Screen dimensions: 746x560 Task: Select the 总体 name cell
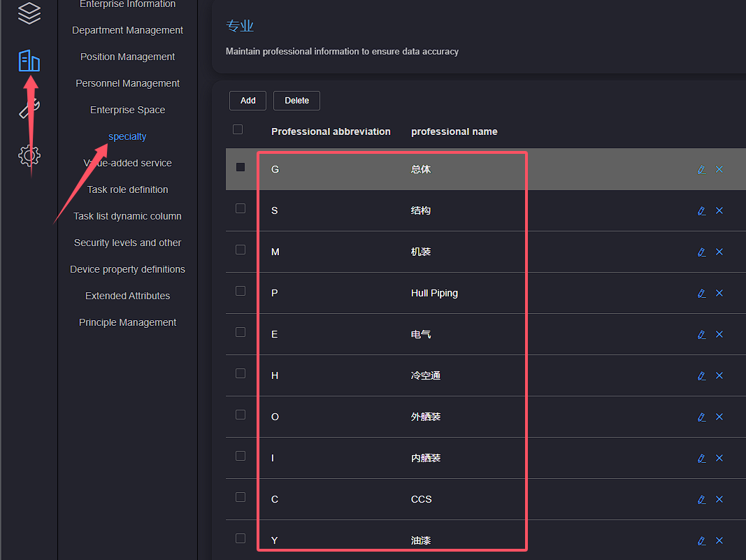[421, 169]
